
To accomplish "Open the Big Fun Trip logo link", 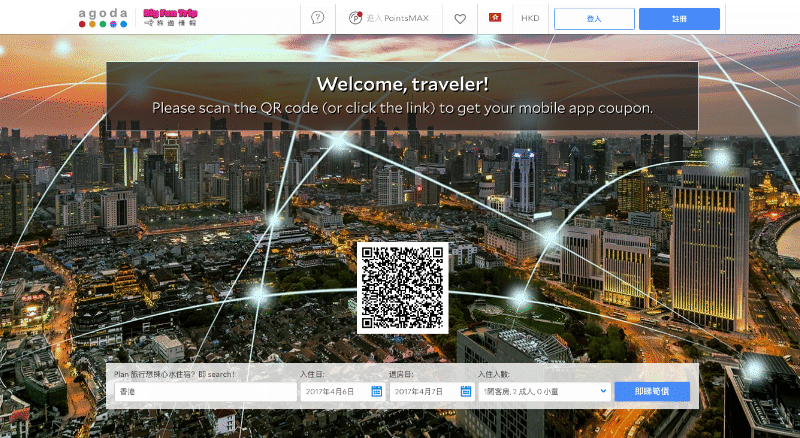I will pyautogui.click(x=170, y=17).
